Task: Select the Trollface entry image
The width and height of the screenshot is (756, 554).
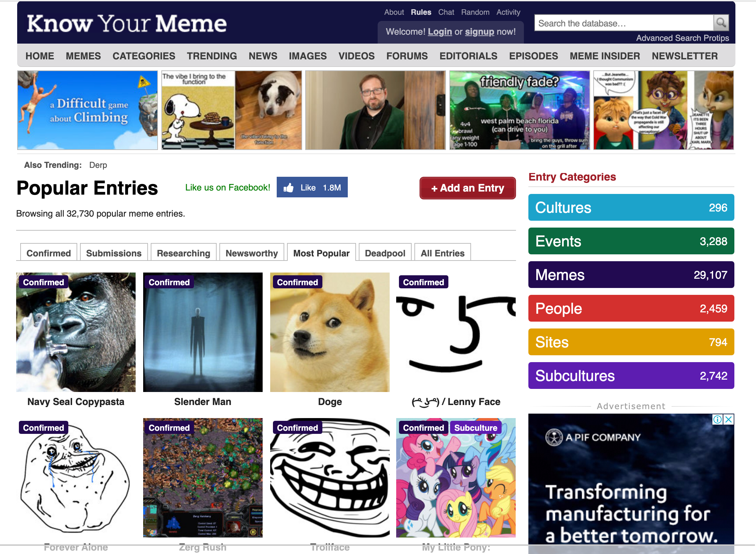Action: 330,477
